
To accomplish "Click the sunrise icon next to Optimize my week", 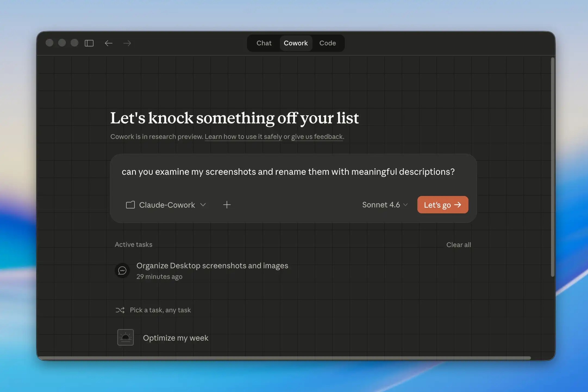I will click(x=125, y=337).
